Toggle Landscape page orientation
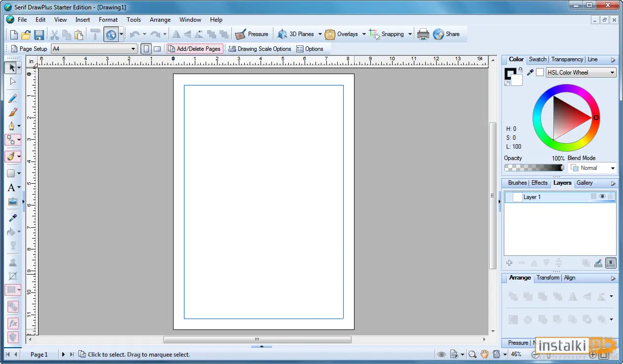 pos(157,49)
